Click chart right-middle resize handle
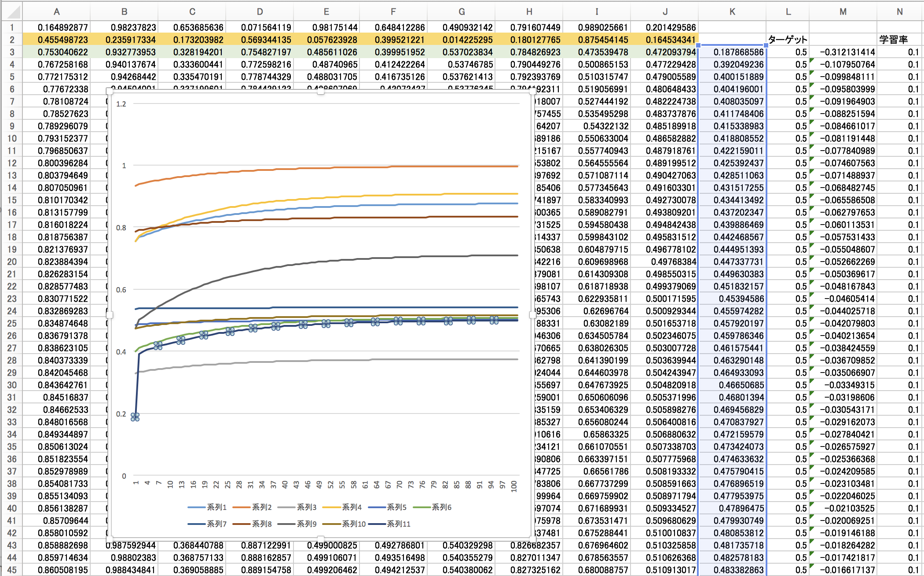 [x=532, y=315]
